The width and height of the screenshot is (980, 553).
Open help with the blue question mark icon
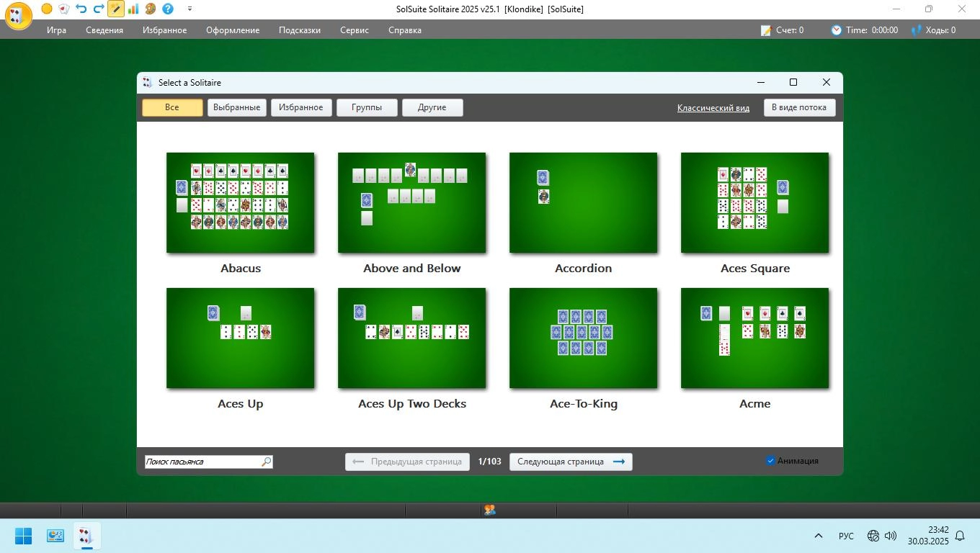pyautogui.click(x=168, y=9)
